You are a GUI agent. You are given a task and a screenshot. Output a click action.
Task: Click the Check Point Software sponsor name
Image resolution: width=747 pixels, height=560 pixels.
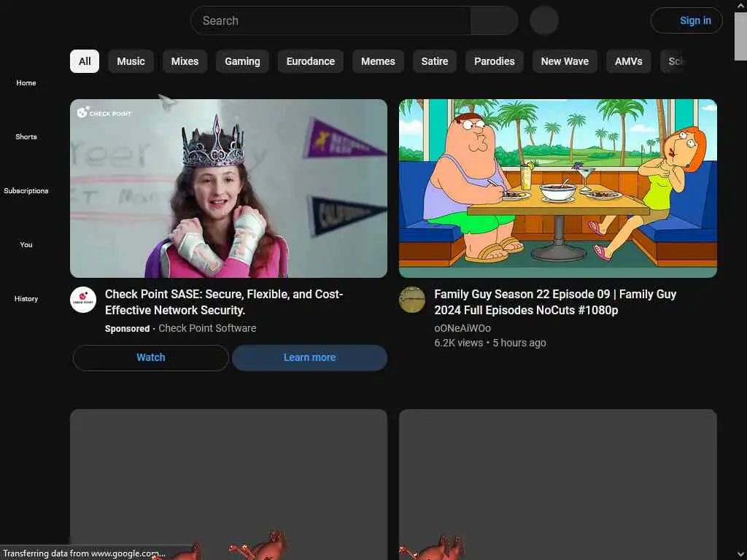pyautogui.click(x=207, y=328)
